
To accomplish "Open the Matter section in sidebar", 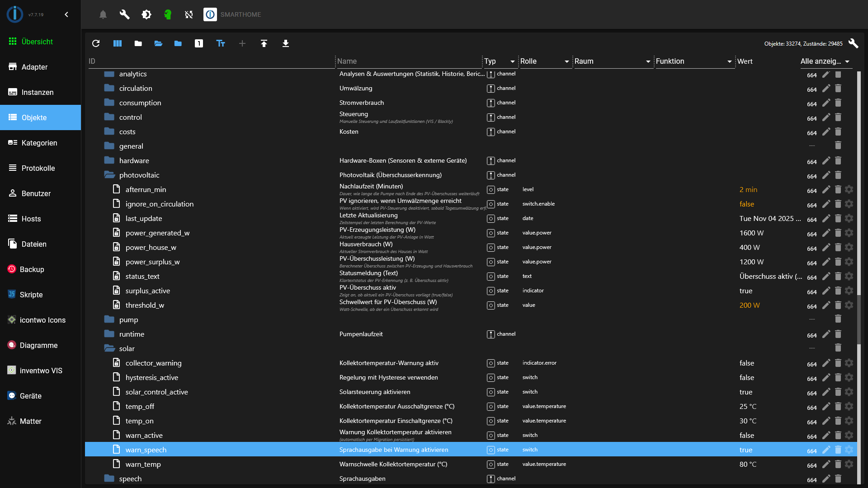I will [30, 421].
